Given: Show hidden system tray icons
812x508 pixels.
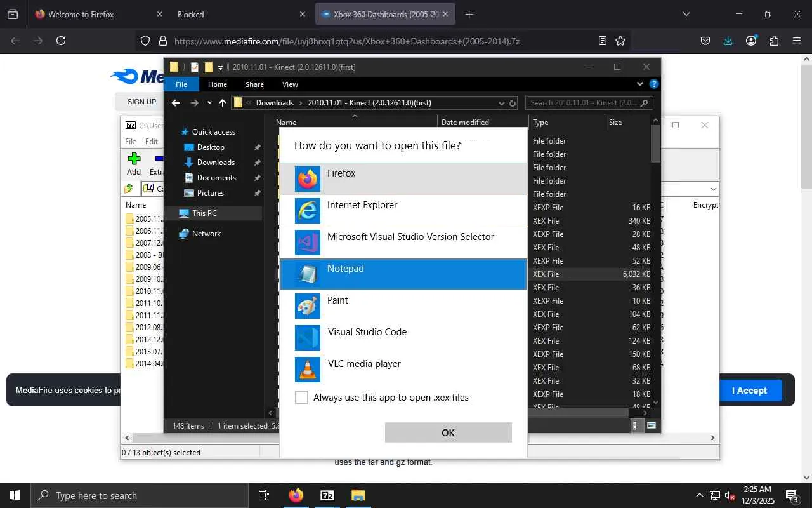Looking at the screenshot, I should click(700, 495).
